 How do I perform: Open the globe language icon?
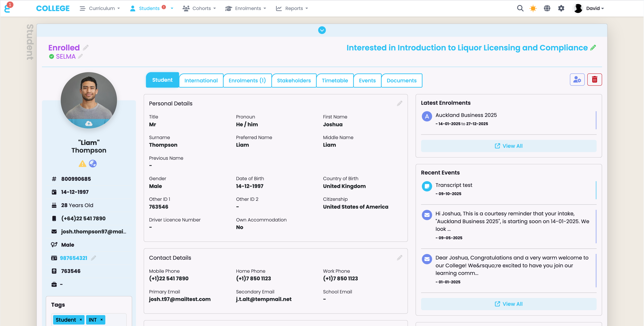(x=547, y=8)
